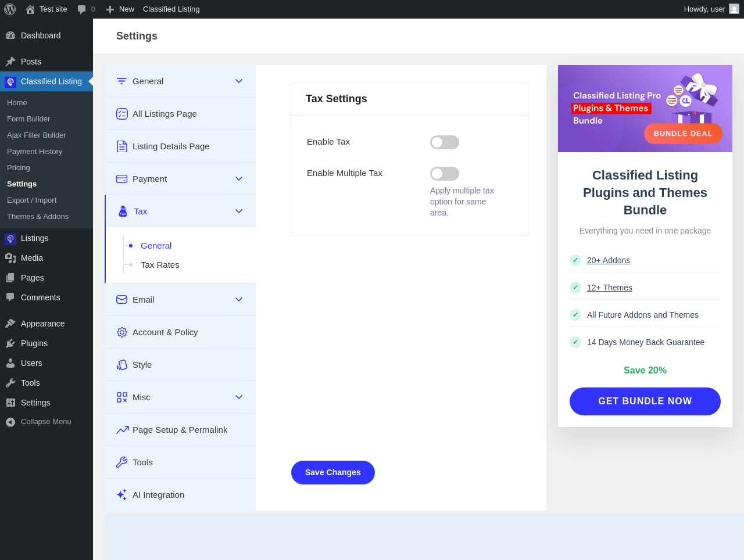
Task: Open the 12+ Themes link
Action: point(610,288)
